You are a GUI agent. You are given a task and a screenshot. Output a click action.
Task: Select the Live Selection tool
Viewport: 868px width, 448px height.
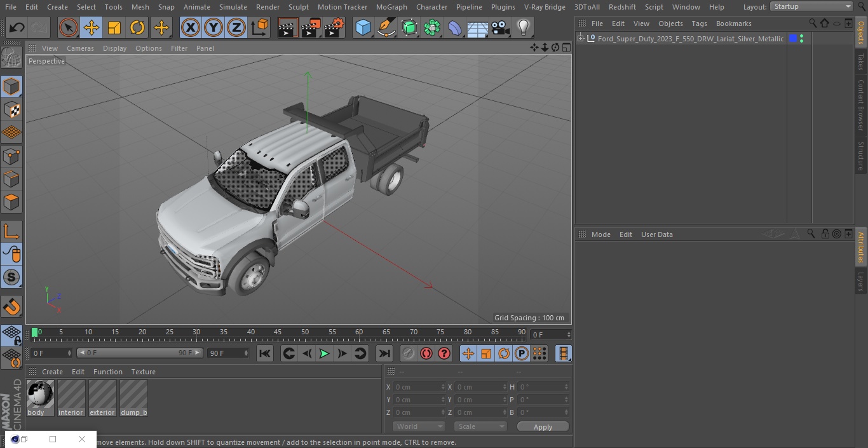[69, 27]
